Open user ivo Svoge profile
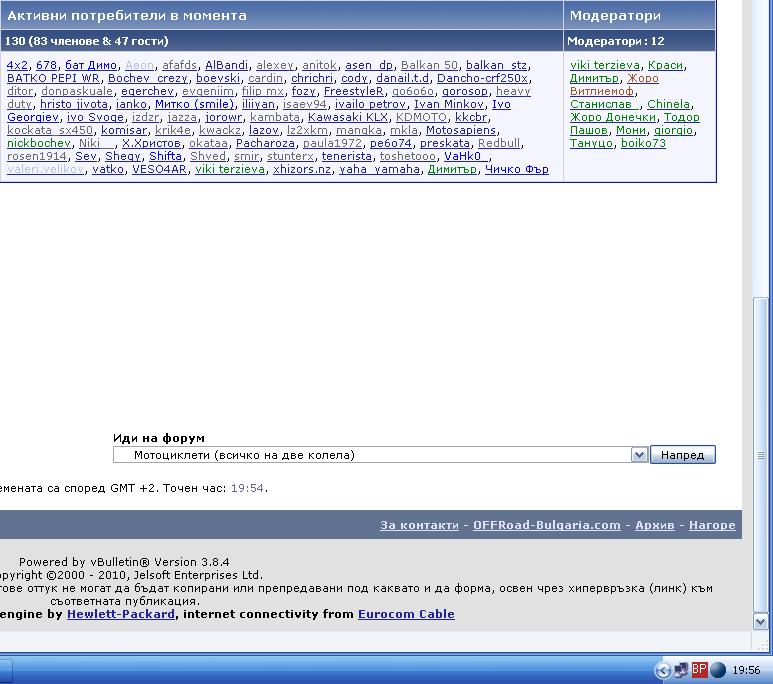Viewport: 773px width, 684px height. (x=95, y=117)
